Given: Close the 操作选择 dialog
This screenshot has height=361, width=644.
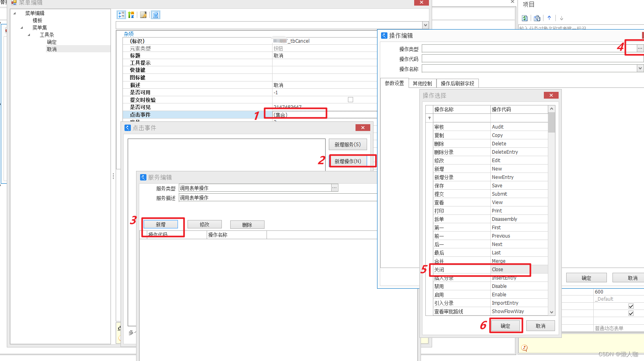Looking at the screenshot, I should pos(551,95).
